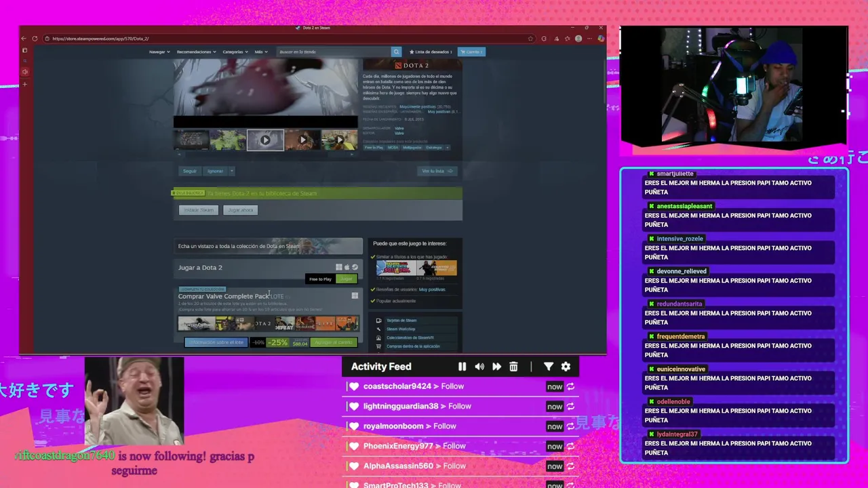Select the MOBA tag
The width and height of the screenshot is (868, 488).
tap(393, 147)
